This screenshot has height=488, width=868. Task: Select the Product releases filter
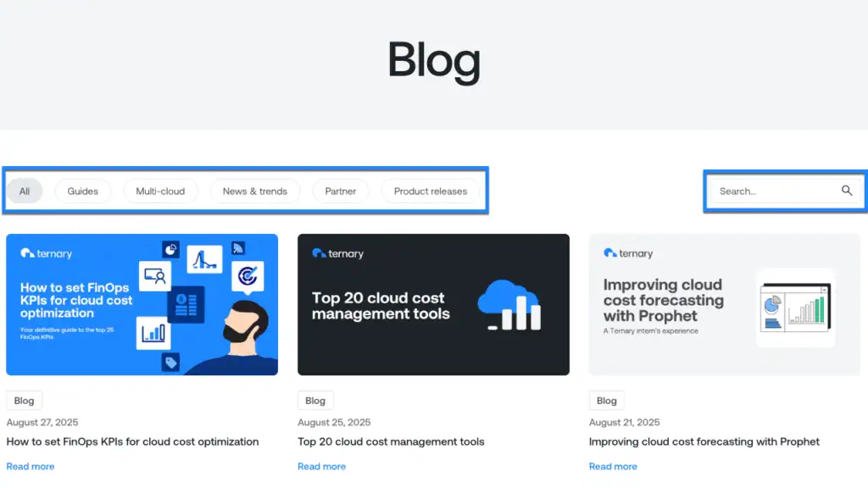click(x=431, y=191)
